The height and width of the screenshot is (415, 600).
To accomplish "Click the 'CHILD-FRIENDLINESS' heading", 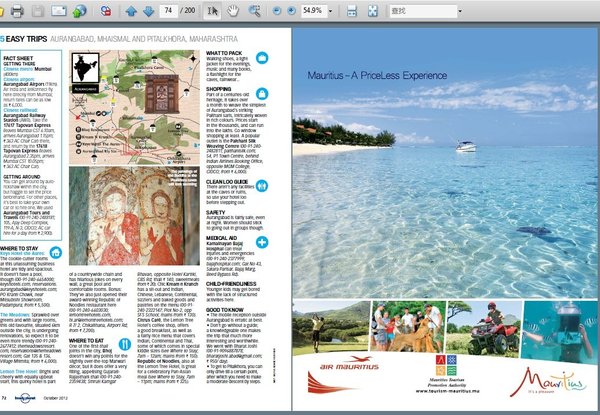I will [x=231, y=284].
